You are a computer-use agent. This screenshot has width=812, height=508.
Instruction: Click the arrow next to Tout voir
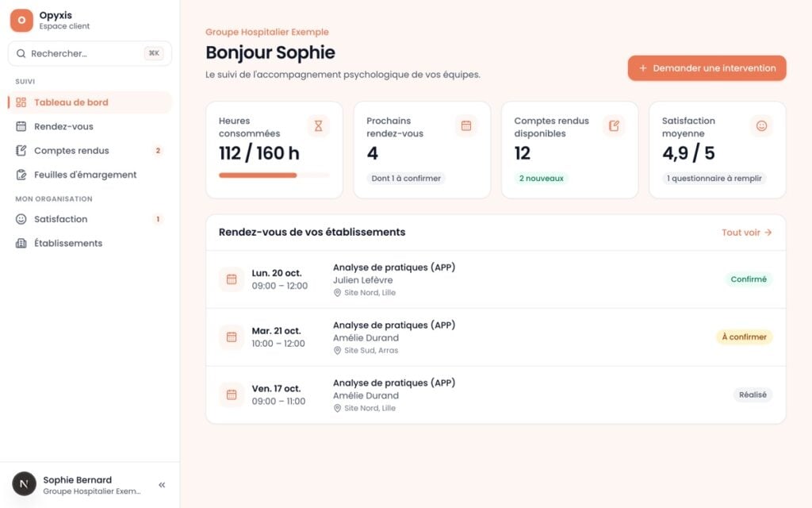pos(768,233)
